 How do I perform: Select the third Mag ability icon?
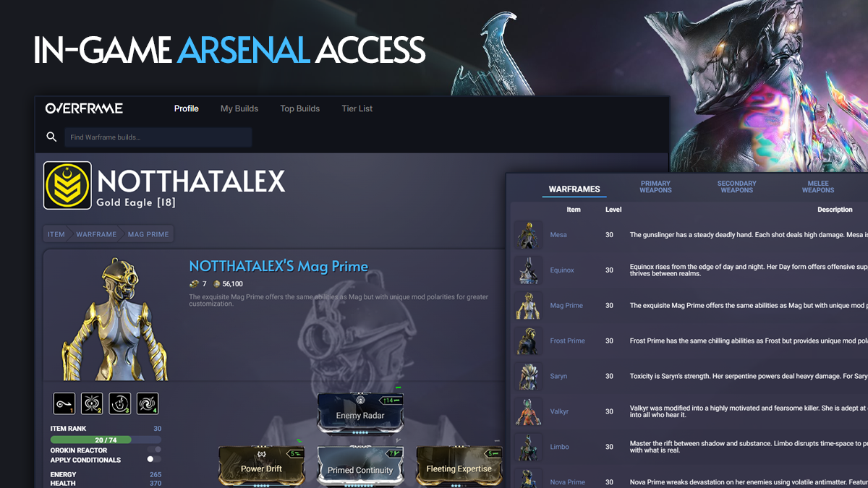(x=119, y=403)
